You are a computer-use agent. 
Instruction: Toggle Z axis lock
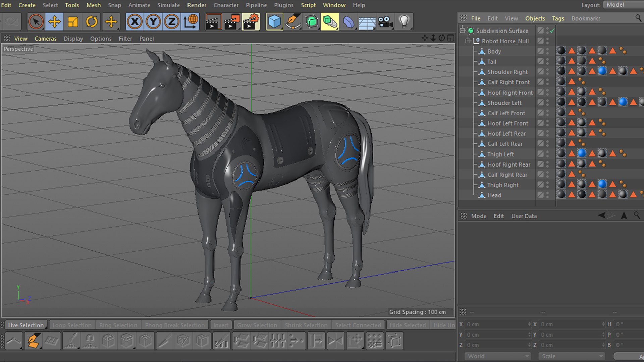(x=172, y=22)
